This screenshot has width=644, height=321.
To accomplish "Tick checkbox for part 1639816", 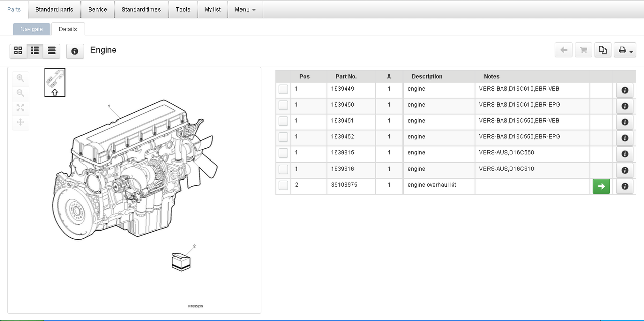I will [283, 170].
